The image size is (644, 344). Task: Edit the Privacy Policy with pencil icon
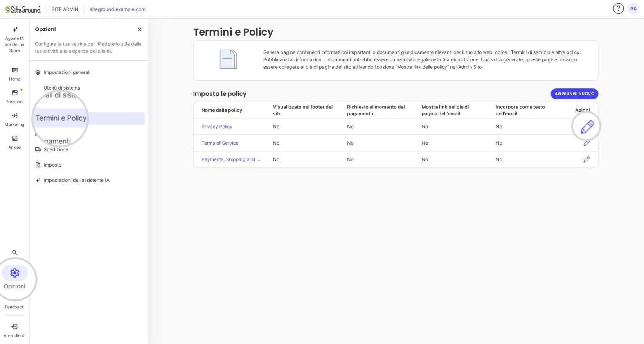(587, 127)
